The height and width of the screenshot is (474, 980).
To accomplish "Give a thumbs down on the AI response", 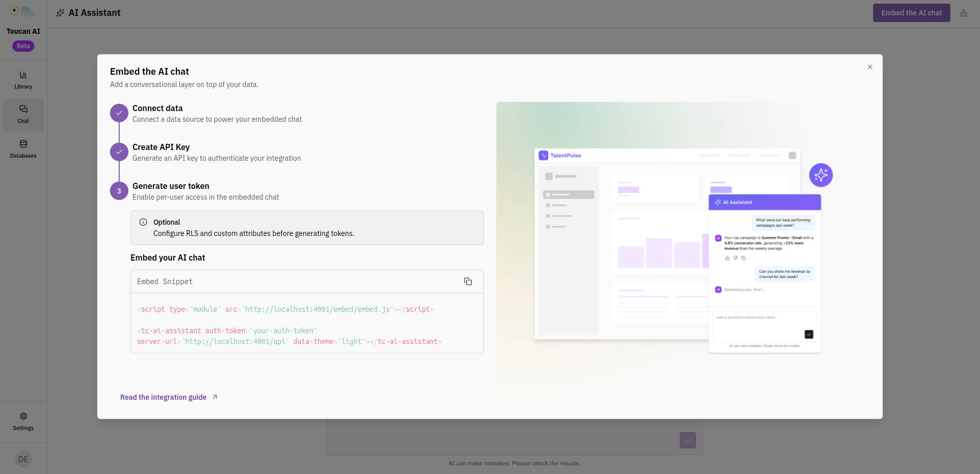I will pos(736,258).
